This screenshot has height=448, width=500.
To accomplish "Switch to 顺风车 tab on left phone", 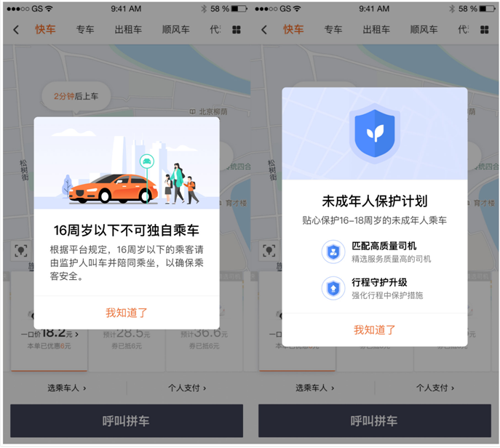I will click(175, 30).
